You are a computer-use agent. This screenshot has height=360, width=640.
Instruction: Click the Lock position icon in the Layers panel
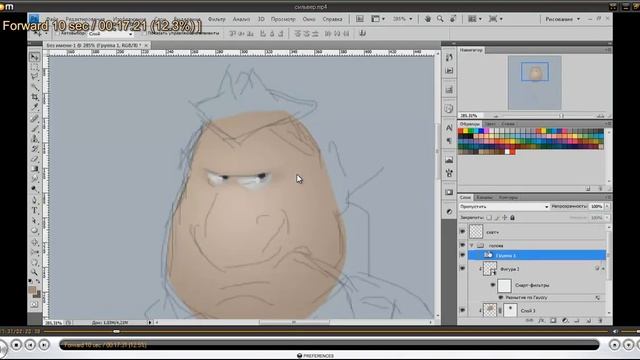[504, 218]
